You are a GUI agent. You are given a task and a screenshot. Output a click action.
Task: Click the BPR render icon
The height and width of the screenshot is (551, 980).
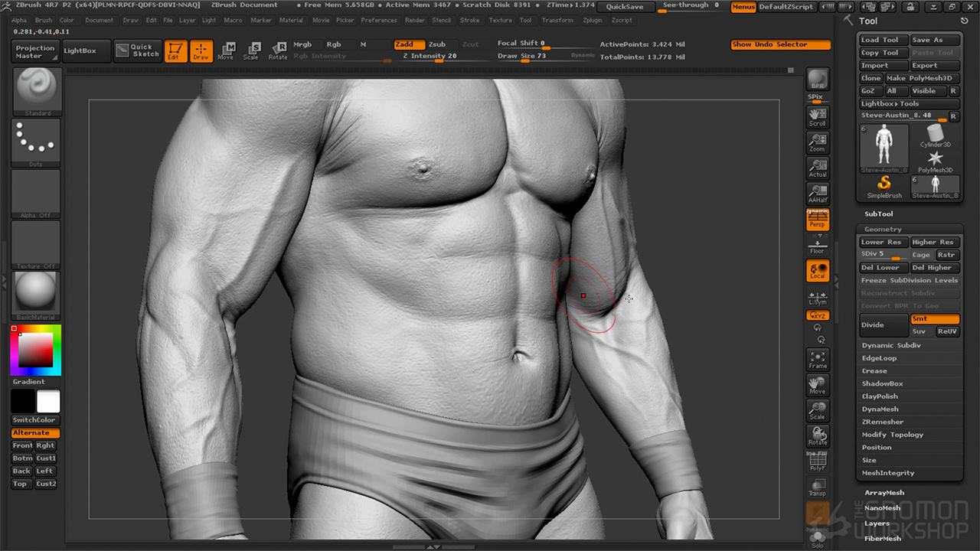pos(817,80)
